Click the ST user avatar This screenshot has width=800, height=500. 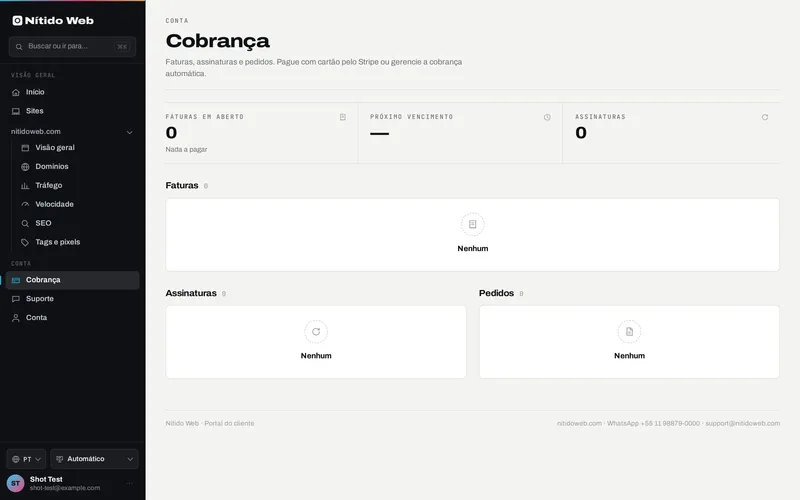click(15, 483)
